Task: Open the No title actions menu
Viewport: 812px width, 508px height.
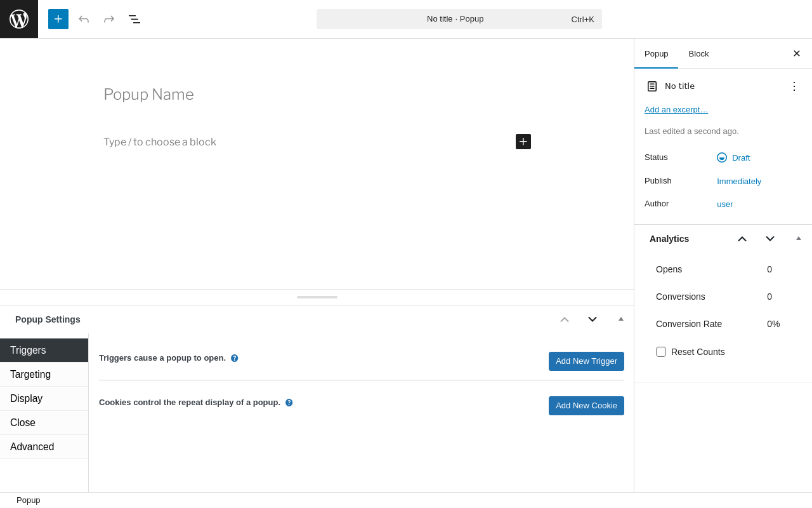Action: click(794, 86)
